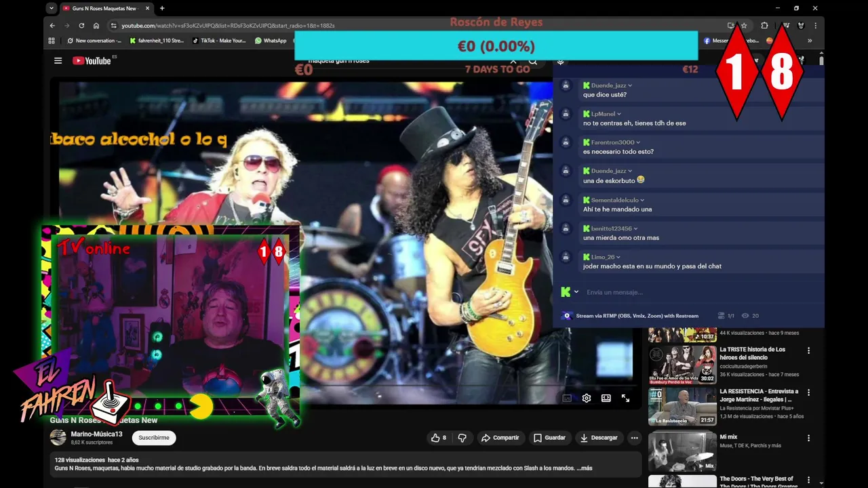Open the browser home page icon
The height and width of the screenshot is (488, 868).
pos(96,26)
